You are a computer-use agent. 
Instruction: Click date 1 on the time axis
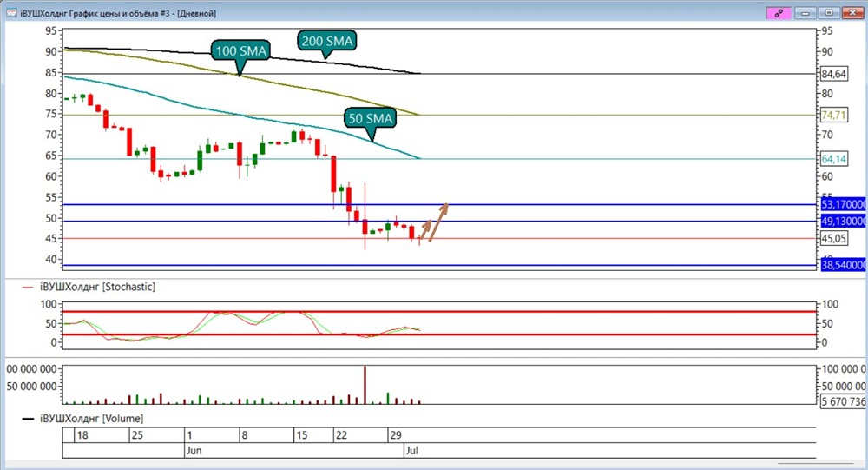[x=189, y=435]
